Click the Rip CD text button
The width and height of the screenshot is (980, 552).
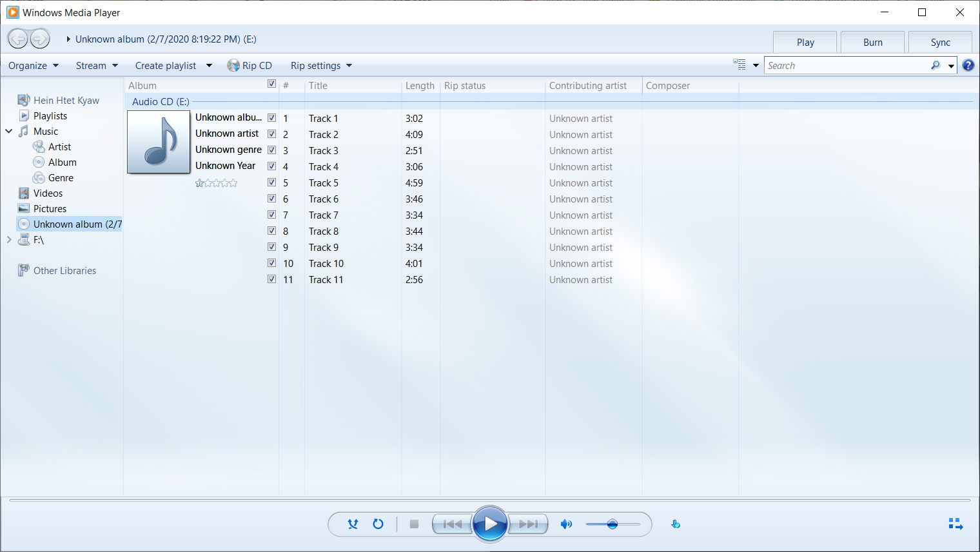[257, 66]
